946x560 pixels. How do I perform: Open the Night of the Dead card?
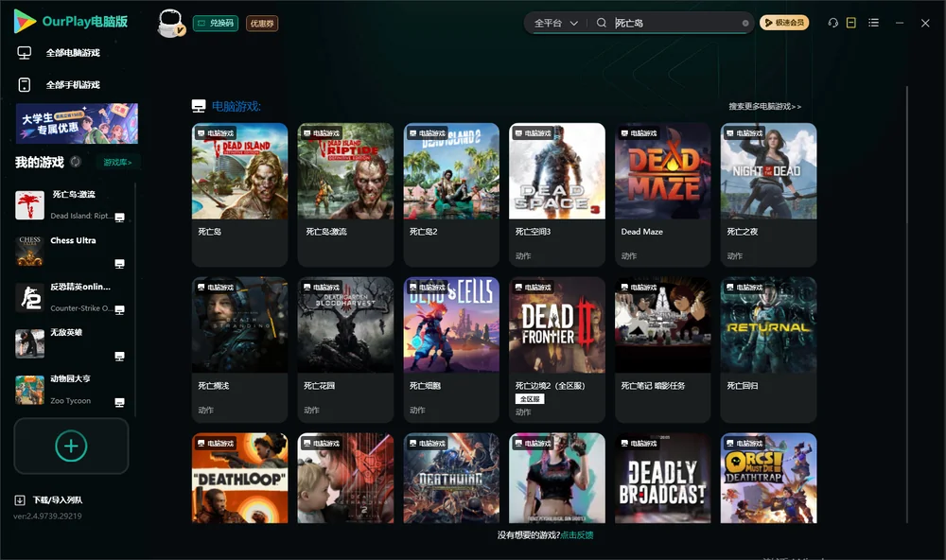[768, 194]
